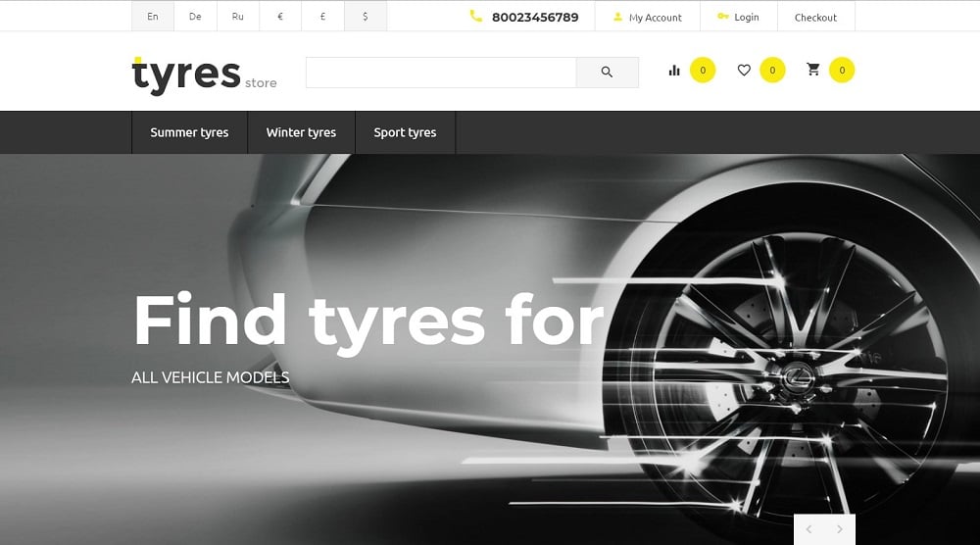This screenshot has height=545, width=980.
Task: Open Summer tyres menu
Action: (x=189, y=132)
